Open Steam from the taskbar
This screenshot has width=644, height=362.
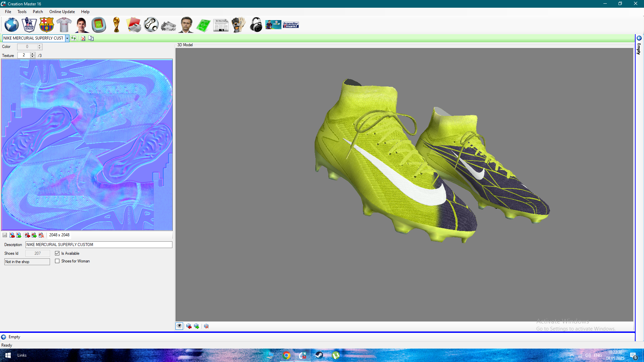319,355
